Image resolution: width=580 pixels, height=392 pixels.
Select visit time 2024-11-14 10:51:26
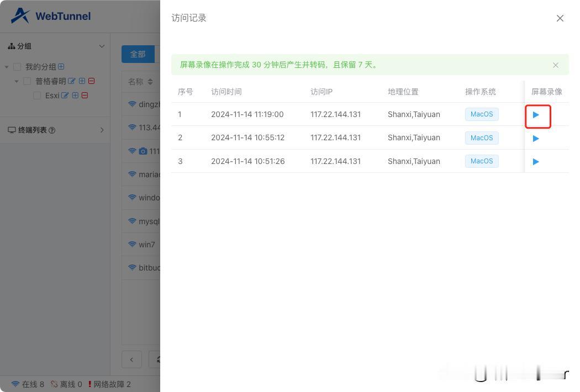click(248, 161)
